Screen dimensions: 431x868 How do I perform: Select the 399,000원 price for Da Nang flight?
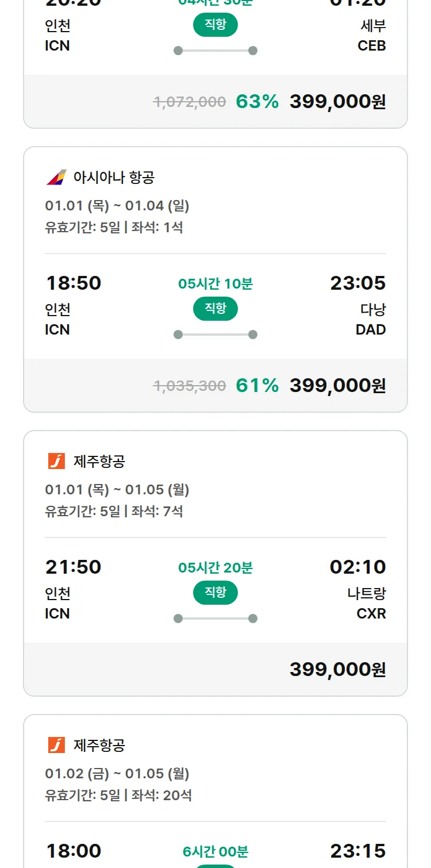coord(337,386)
